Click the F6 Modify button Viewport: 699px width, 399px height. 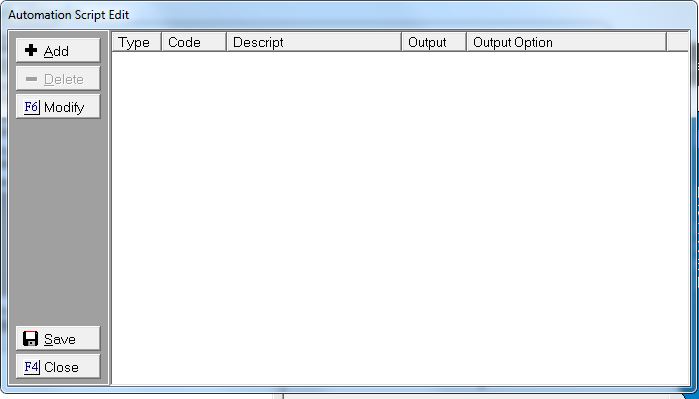58,107
